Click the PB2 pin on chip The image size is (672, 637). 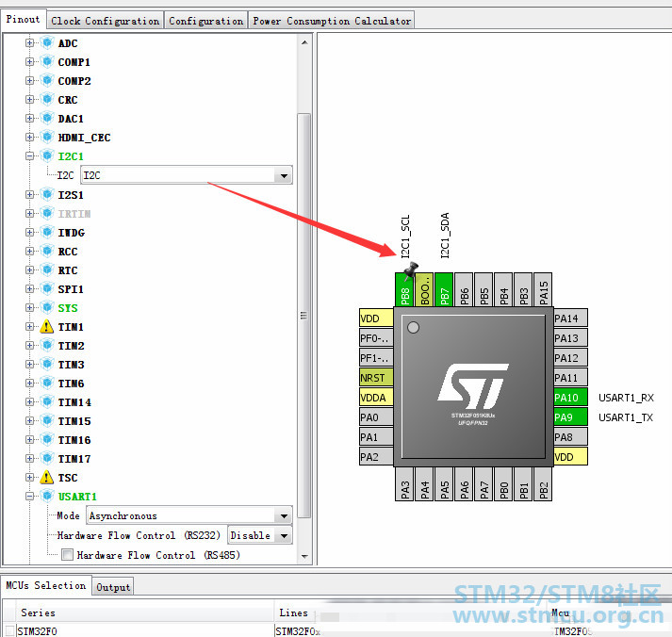(543, 483)
